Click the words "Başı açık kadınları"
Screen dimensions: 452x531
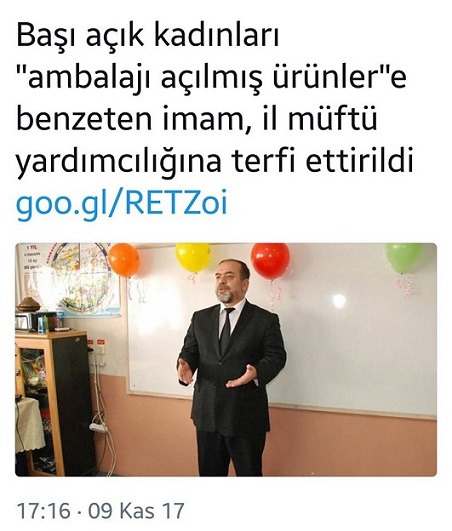(148, 36)
